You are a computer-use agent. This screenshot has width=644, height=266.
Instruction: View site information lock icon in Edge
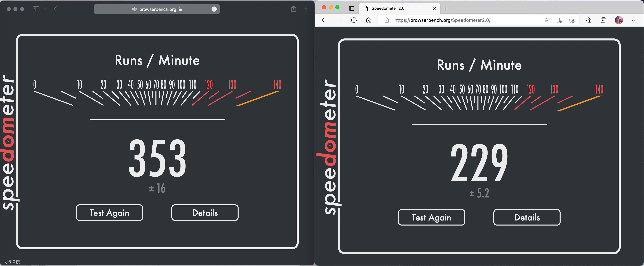coord(386,20)
